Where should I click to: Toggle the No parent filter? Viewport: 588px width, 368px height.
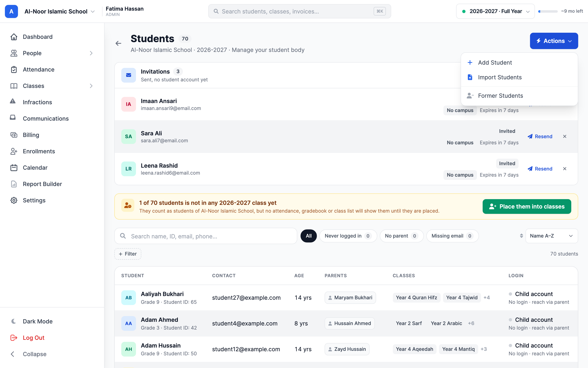pos(401,236)
